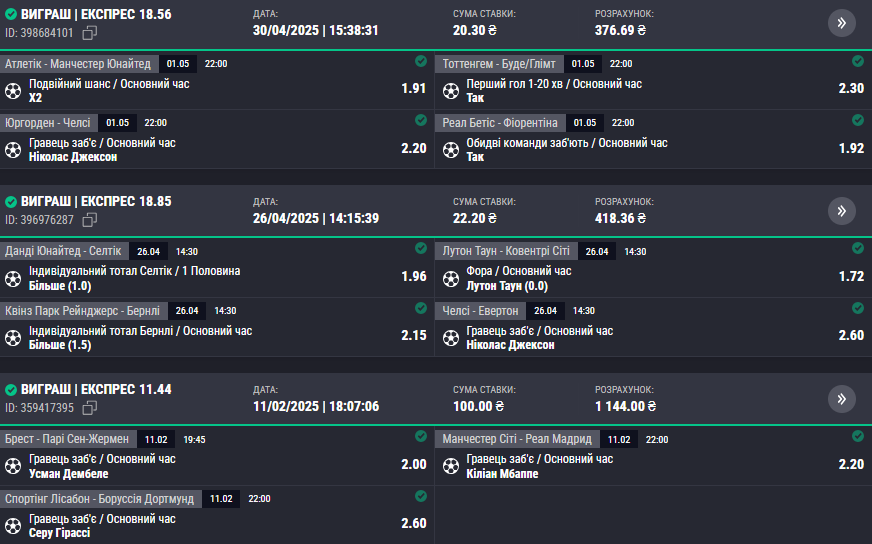Expand the 18.56 express bet arrow
Image resolution: width=872 pixels, height=544 pixels.
click(841, 23)
